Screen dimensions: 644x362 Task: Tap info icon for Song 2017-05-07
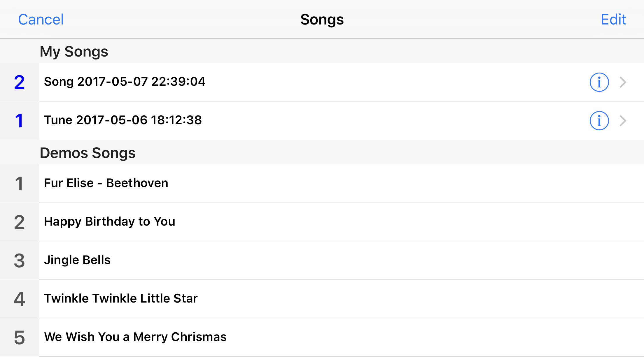pos(599,82)
